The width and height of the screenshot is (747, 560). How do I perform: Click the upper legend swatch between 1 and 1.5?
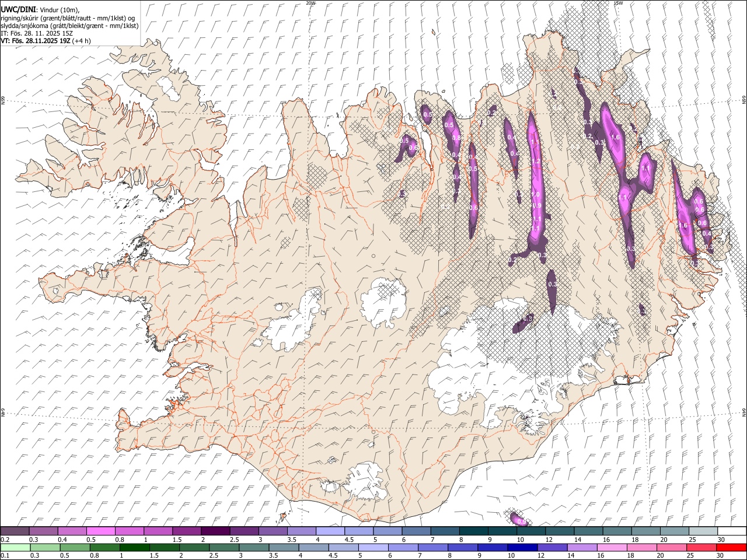(x=158, y=531)
